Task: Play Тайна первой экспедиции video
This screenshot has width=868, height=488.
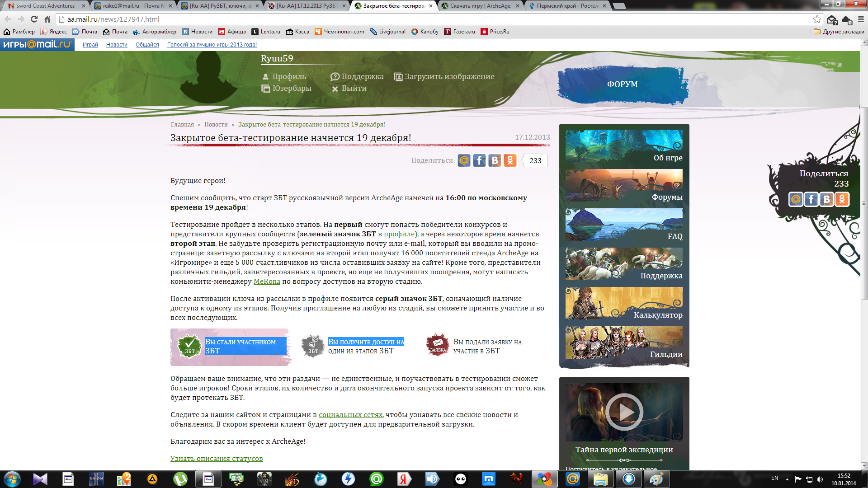Action: (x=624, y=412)
